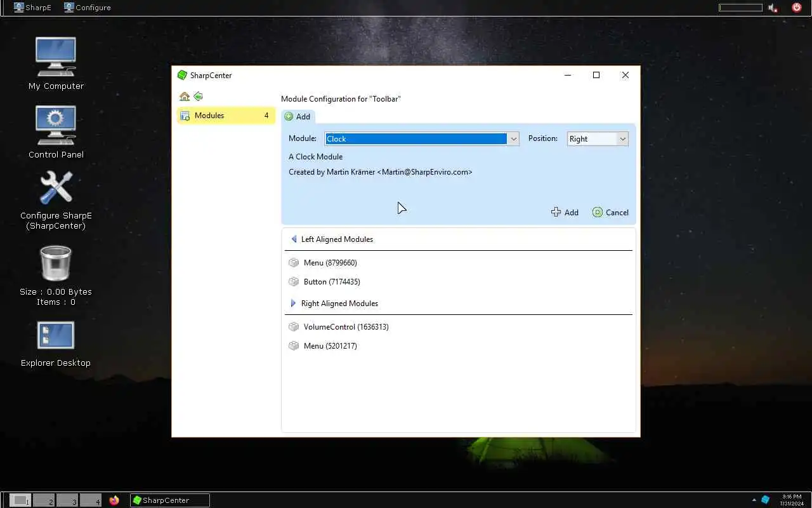Select Modules in the left sidebar
This screenshot has height=508, width=812.
(226, 116)
